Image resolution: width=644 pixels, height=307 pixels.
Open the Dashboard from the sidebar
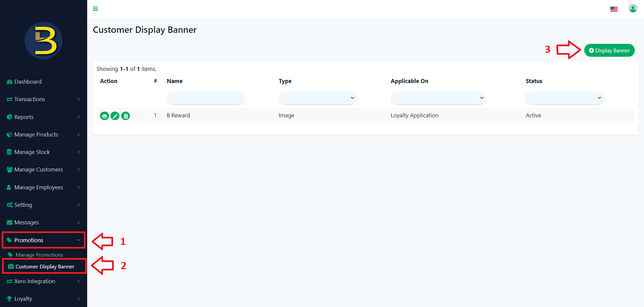click(27, 81)
